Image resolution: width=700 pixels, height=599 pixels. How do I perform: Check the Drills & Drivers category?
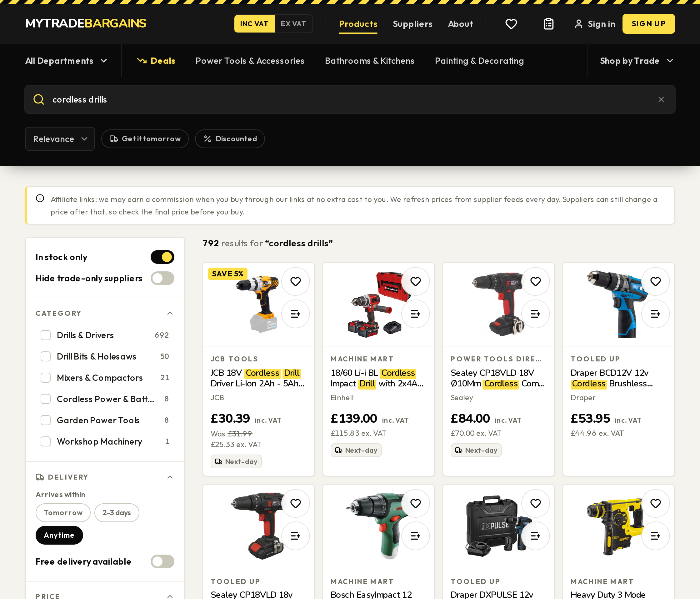(46, 335)
